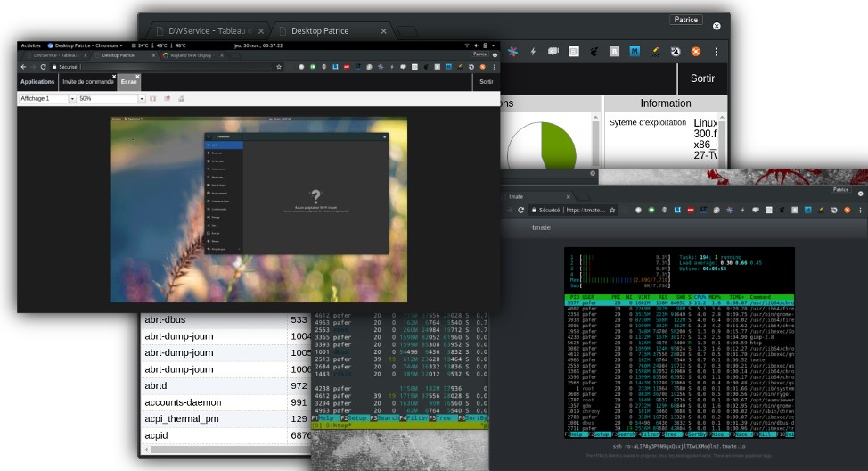Open the three-dot menu in the tmate window
This screenshot has height=471, width=868.
pos(860,210)
